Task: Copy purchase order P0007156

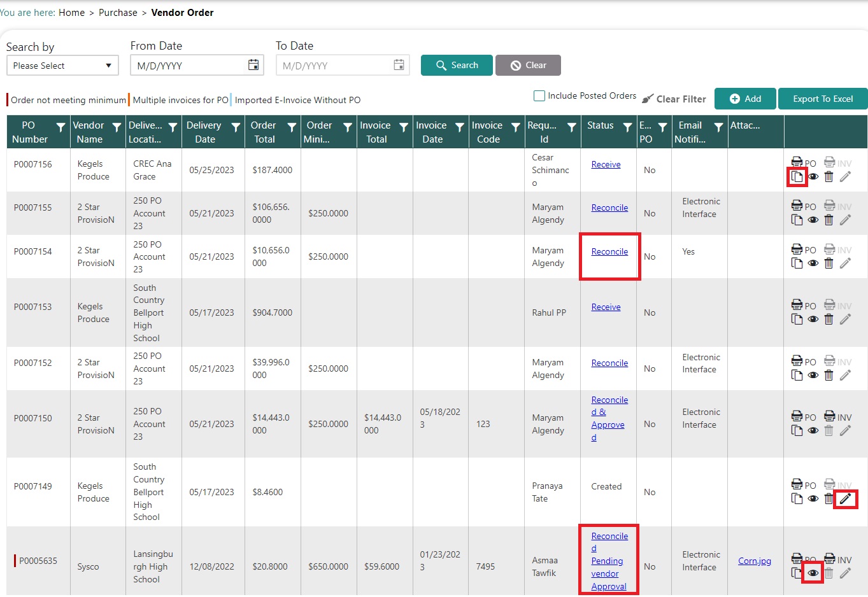Action: click(x=797, y=177)
